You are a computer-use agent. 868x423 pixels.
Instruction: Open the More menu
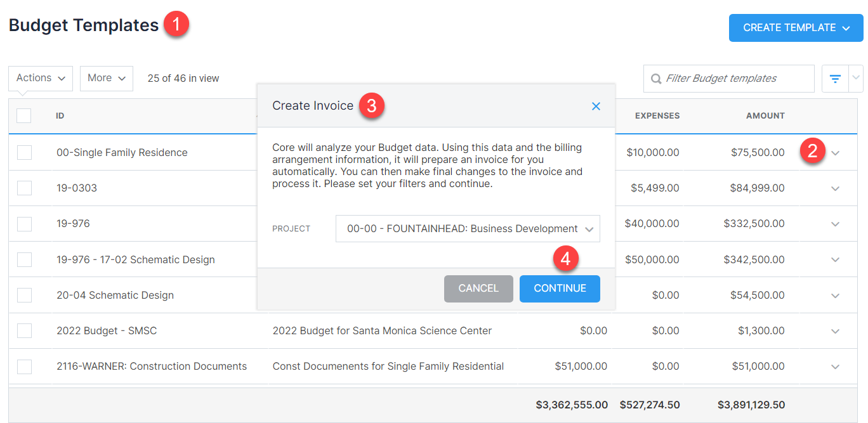106,78
